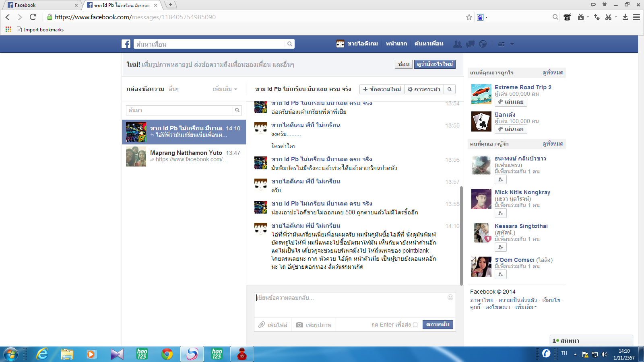644x362 pixels.
Task: Open Import bookmarks in bookmarks bar
Action: [x=40, y=29]
